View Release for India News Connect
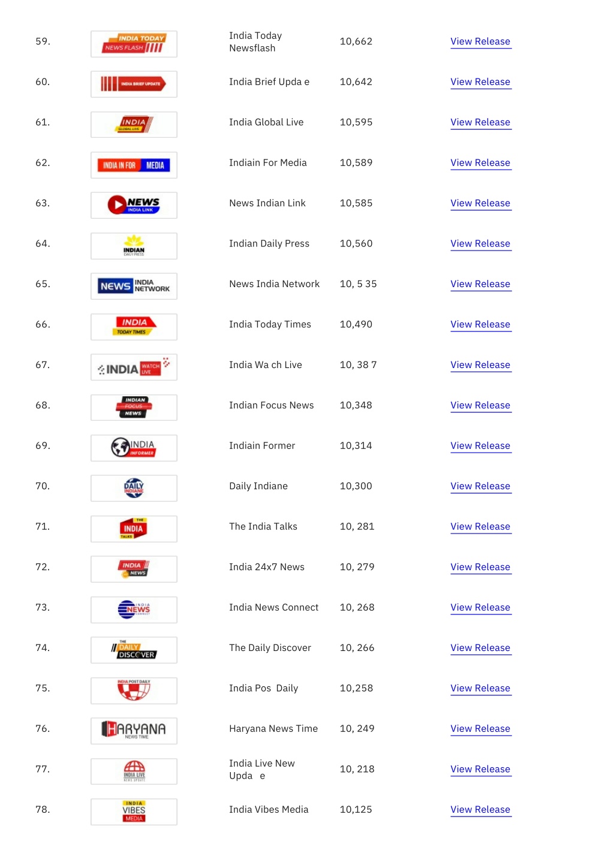This screenshot has height=868, width=614. [x=480, y=607]
